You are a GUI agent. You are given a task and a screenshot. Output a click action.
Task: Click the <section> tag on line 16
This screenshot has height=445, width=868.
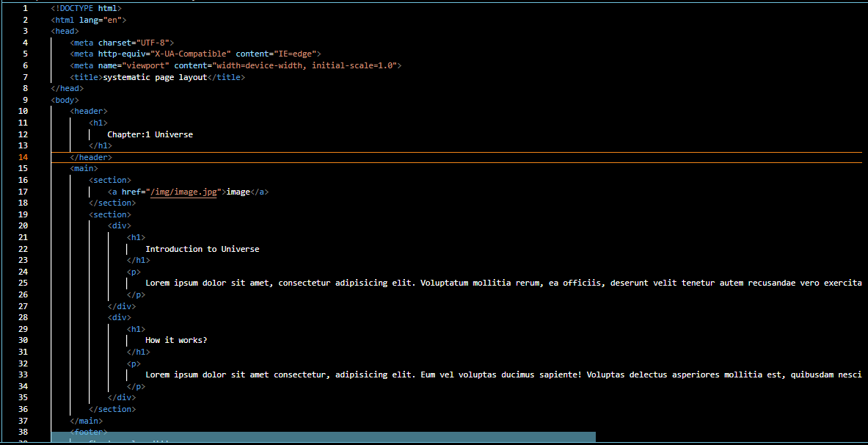[x=109, y=180]
